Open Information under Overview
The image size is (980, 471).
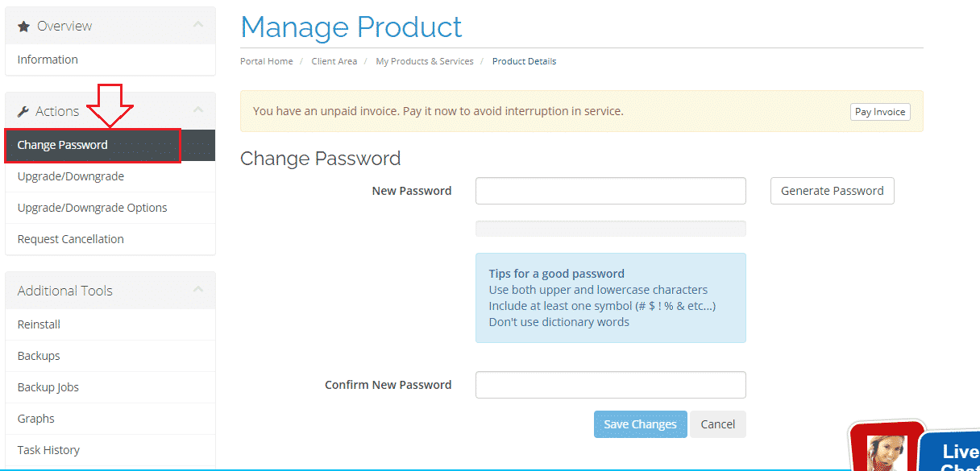tap(48, 60)
